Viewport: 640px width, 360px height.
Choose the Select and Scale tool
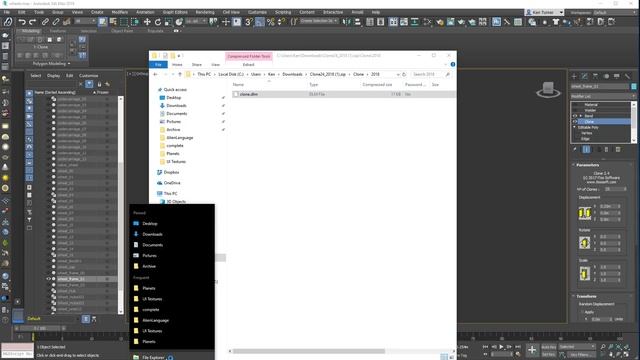click(168, 22)
